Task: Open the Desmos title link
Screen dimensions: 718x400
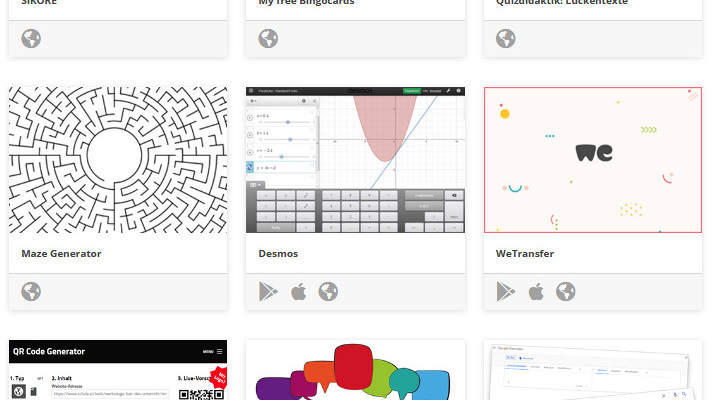Action: (278, 254)
